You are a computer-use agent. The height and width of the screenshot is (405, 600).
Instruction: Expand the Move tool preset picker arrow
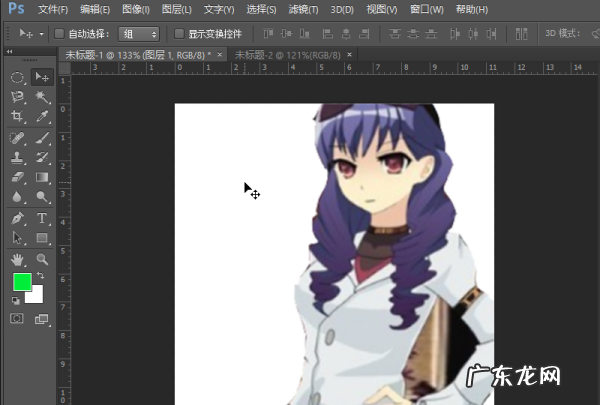click(40, 33)
